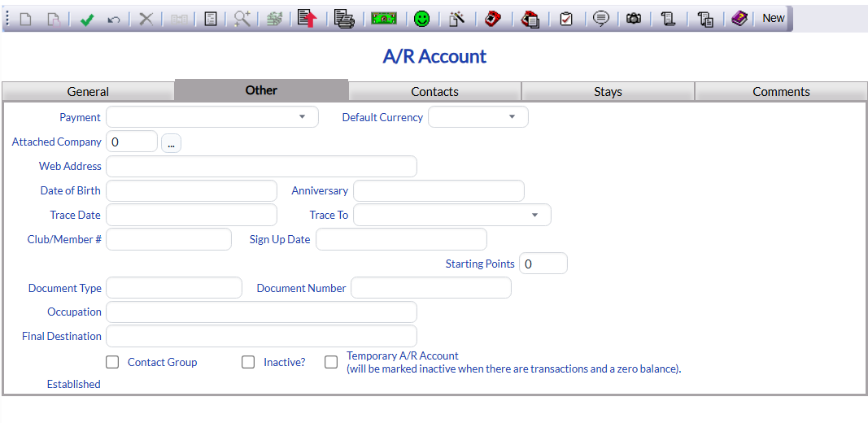Image resolution: width=868 pixels, height=423 pixels.
Task: Click into the Web Address field
Action: [x=261, y=166]
